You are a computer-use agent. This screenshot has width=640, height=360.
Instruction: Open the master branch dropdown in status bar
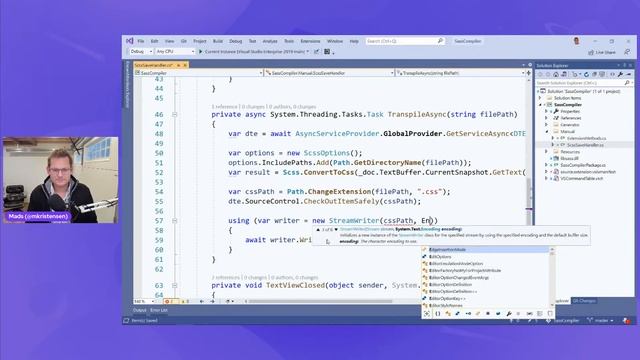click(601, 321)
